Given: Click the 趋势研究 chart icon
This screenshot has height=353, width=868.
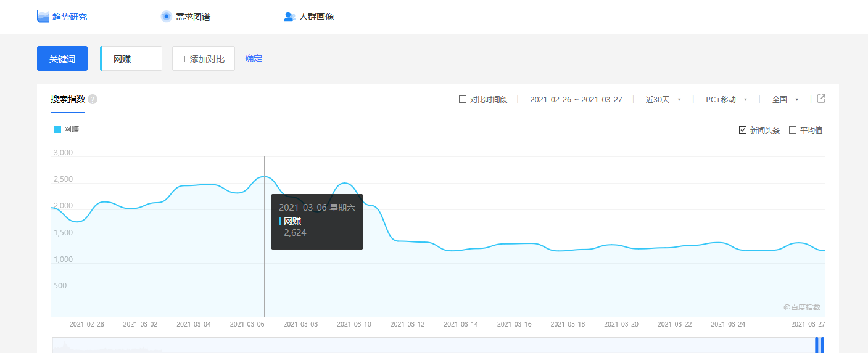Looking at the screenshot, I should click(x=43, y=17).
